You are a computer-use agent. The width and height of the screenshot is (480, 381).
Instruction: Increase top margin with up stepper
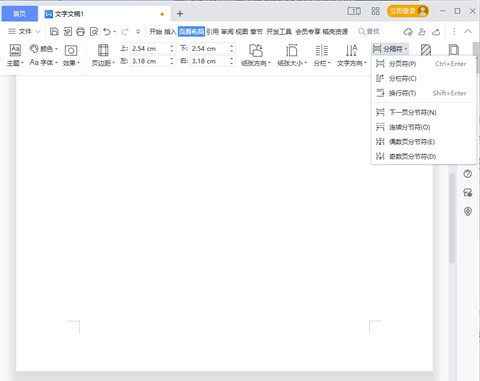(172, 46)
